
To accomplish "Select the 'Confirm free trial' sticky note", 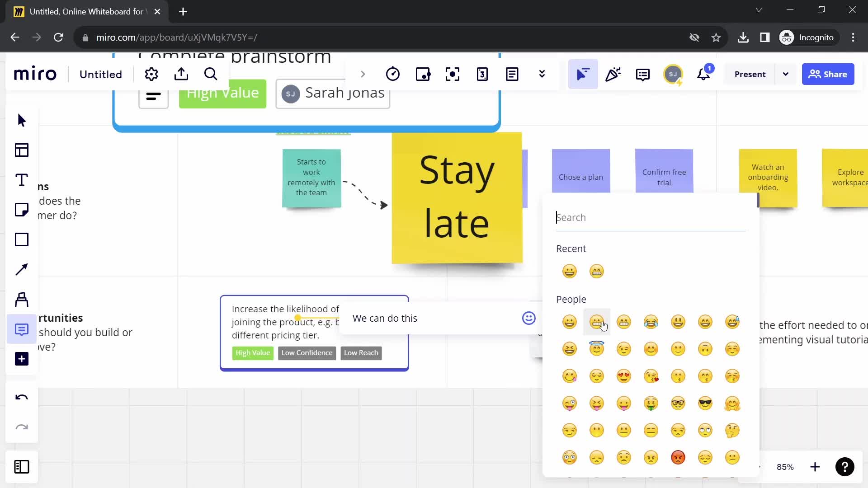I will (664, 172).
